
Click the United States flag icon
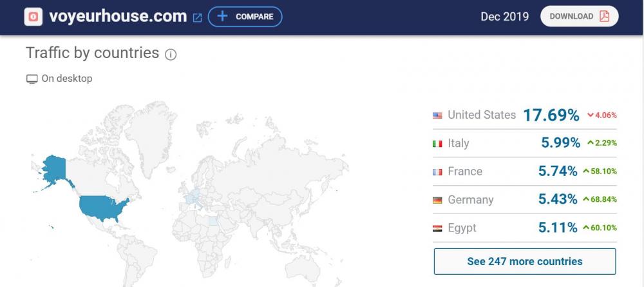tap(437, 115)
